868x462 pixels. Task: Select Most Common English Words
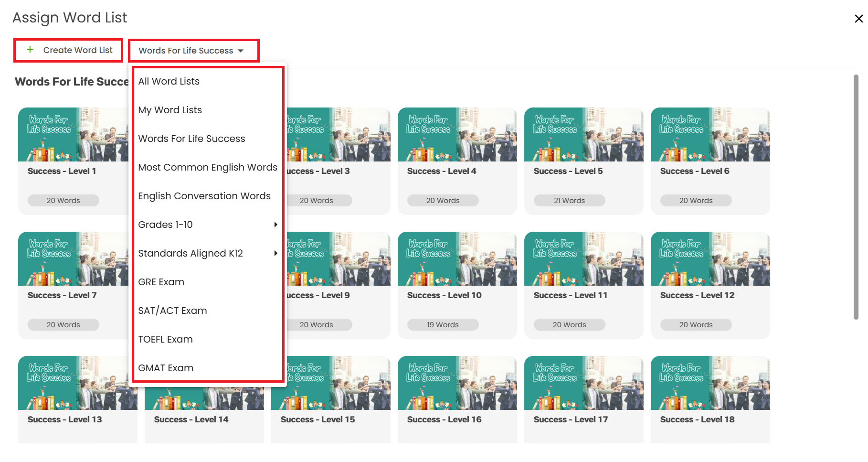click(x=207, y=167)
